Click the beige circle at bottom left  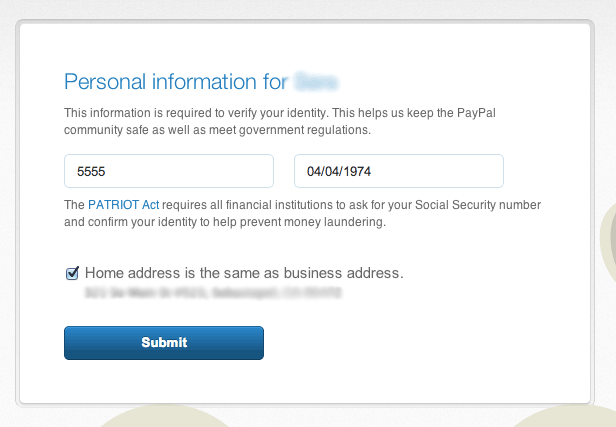(x=165, y=417)
